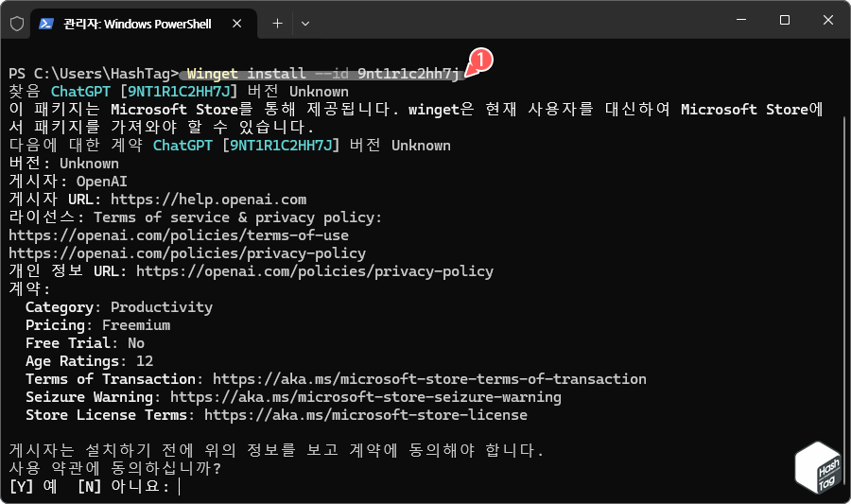Screen dimensions: 851x504
Task: Click the admin shield icon in title bar
Action: (x=17, y=24)
